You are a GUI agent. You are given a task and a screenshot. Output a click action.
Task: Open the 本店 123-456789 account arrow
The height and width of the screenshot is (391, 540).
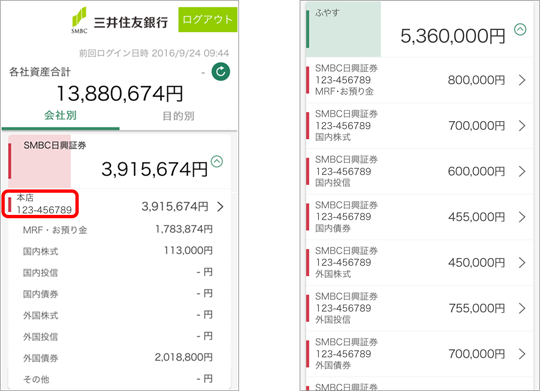220,207
